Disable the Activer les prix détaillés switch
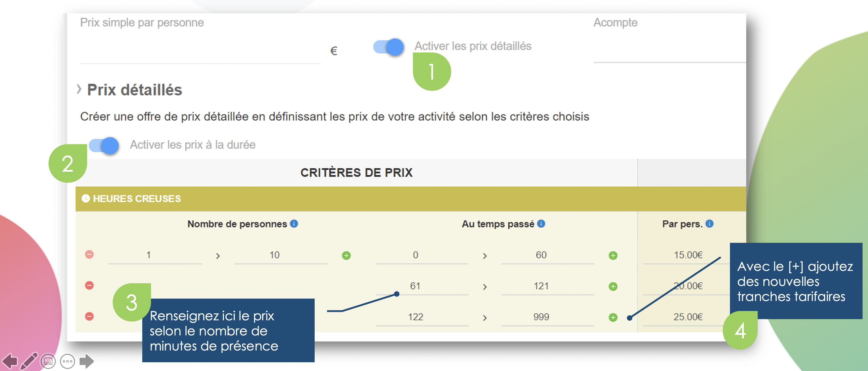868x371 pixels. click(388, 47)
